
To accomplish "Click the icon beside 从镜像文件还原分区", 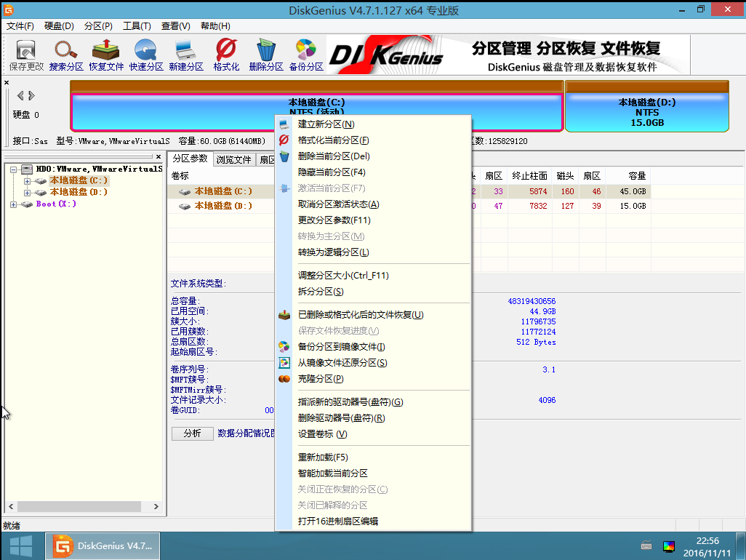I will click(x=284, y=363).
